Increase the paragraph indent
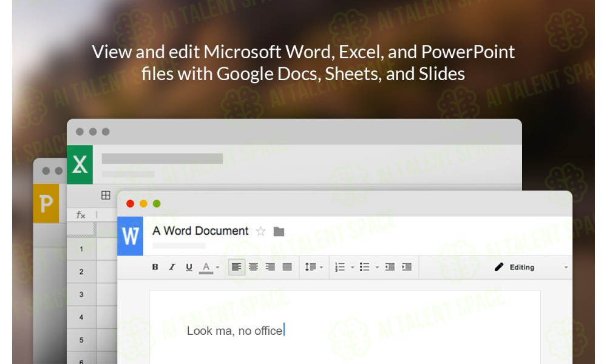 tap(407, 267)
